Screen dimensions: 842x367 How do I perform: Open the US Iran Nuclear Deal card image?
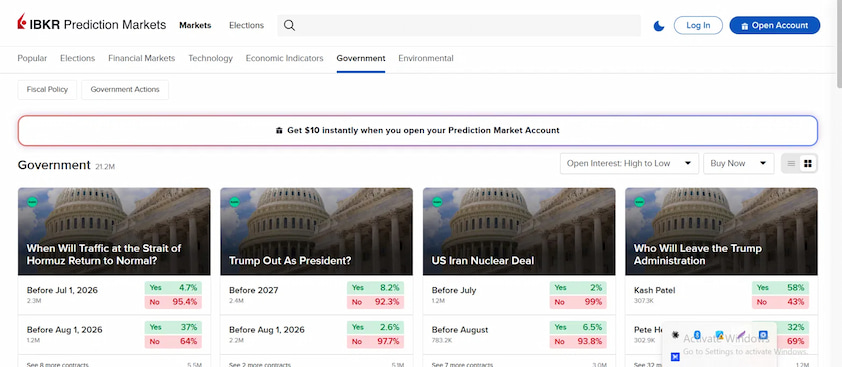tap(519, 232)
